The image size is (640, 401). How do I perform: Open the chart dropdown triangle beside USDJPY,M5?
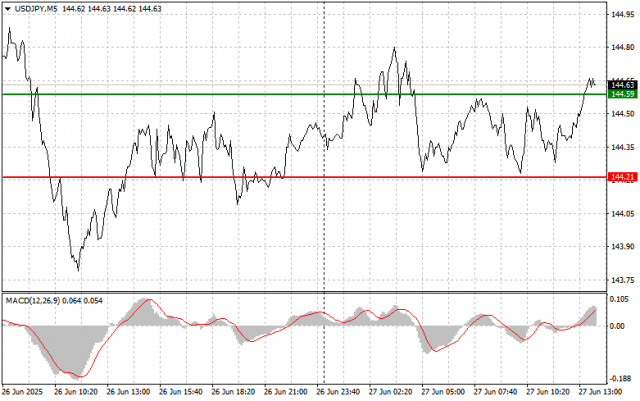point(8,9)
